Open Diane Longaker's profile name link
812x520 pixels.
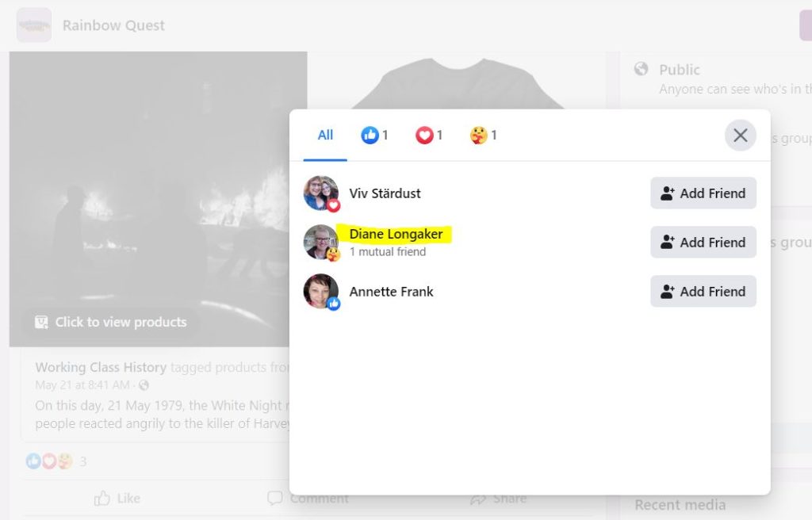[396, 234]
